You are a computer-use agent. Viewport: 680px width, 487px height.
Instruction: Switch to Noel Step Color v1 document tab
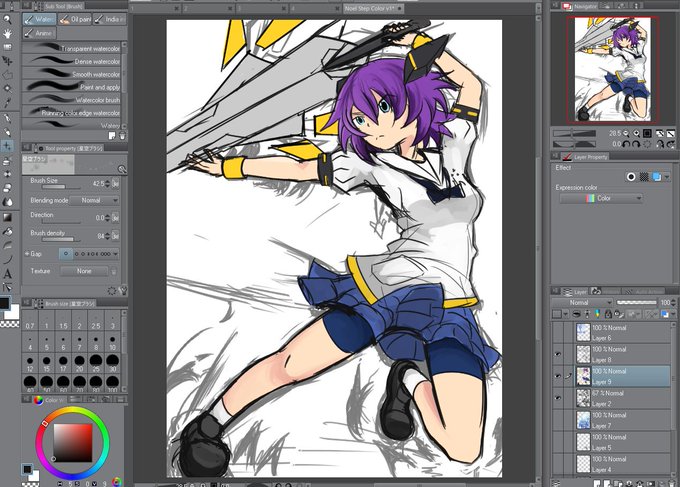374,8
